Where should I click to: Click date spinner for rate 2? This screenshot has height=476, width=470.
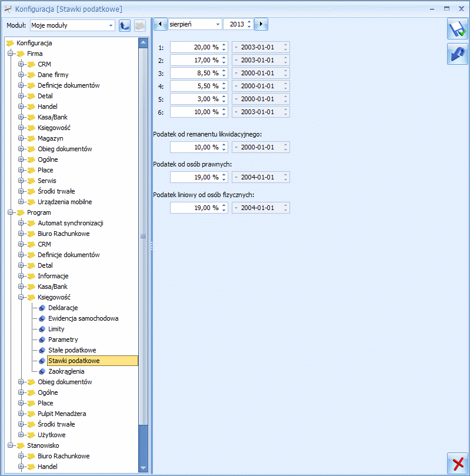coord(285,61)
